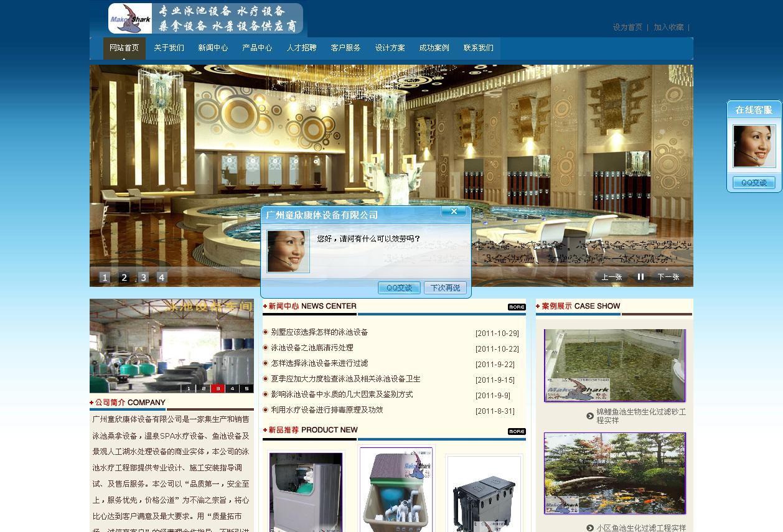The width and height of the screenshot is (783, 532).
Task: Click the MORE icon beside 新品推荐 PRODUCT NEW
Action: tap(516, 431)
